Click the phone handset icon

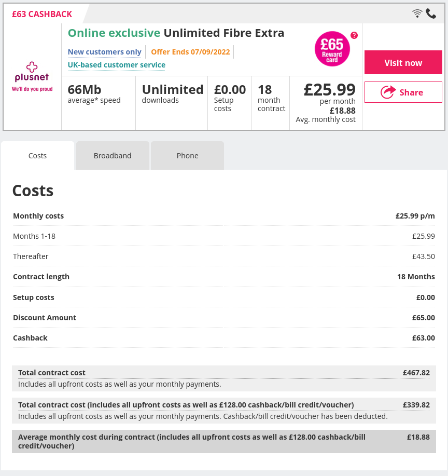(x=431, y=13)
